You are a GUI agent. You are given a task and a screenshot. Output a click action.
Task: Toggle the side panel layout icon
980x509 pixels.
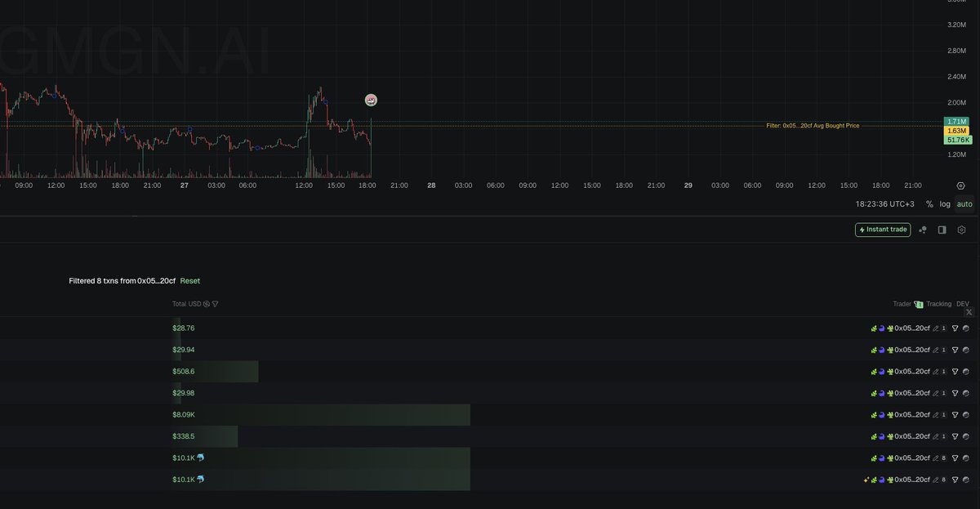[x=942, y=230]
